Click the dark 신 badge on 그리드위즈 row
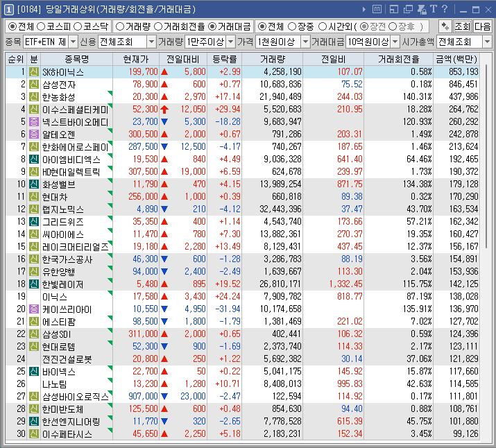This screenshot has width=496, height=448. coord(34,222)
